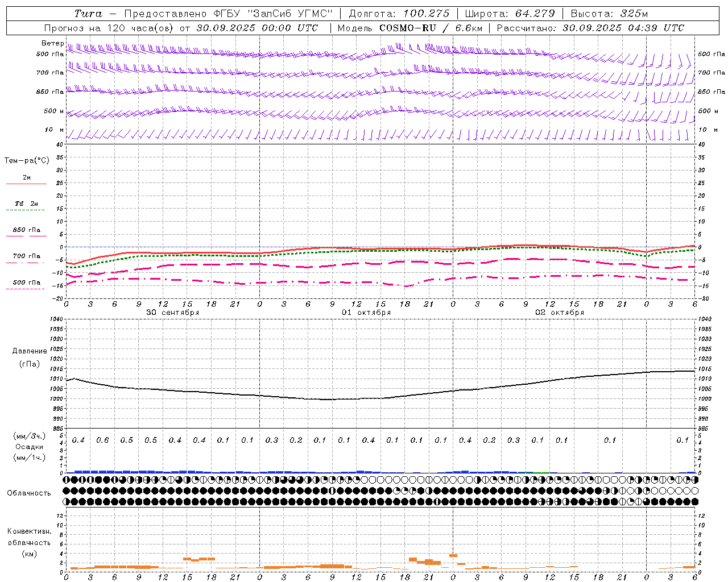Click the forecast text "Прогноз на 120 часа(ов)"

(109, 28)
